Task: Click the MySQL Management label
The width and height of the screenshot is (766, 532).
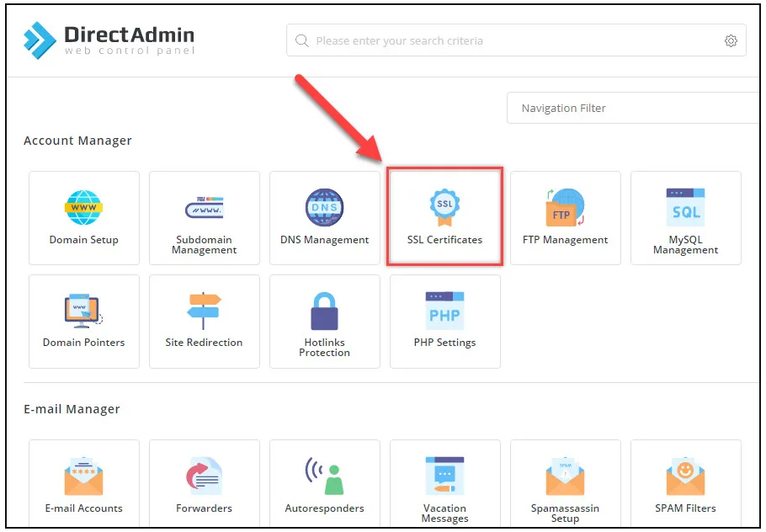Action: (x=685, y=245)
